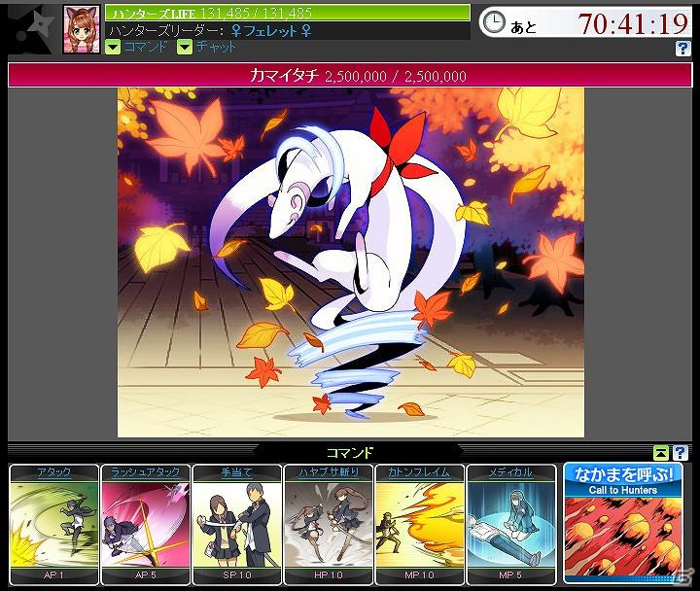Open the help icon in command bar
The width and height of the screenshot is (700, 591).
pyautogui.click(x=680, y=453)
